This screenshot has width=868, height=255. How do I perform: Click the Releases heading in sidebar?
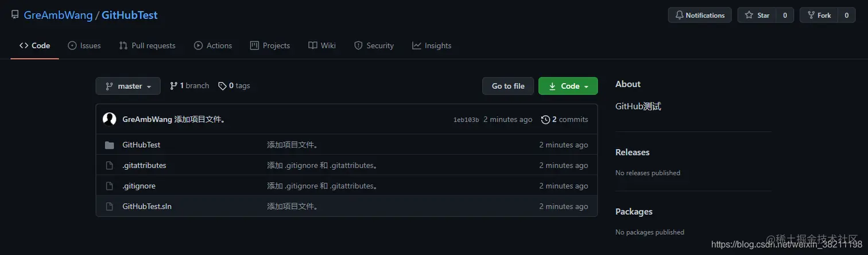click(x=632, y=152)
